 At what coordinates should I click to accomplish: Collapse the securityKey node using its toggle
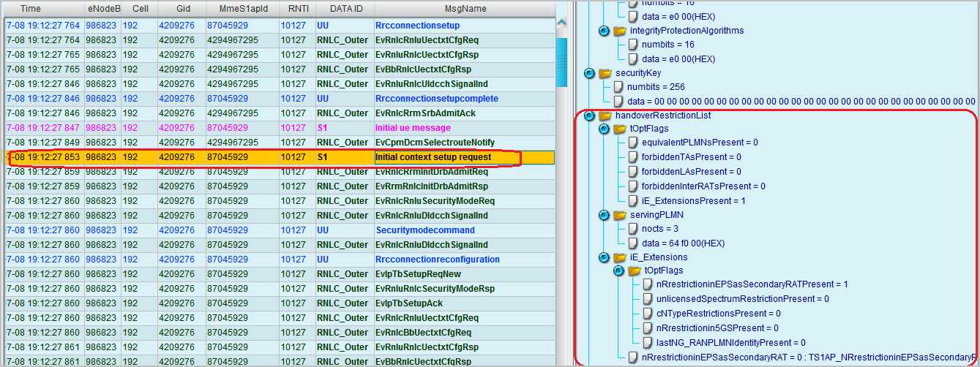tap(589, 73)
